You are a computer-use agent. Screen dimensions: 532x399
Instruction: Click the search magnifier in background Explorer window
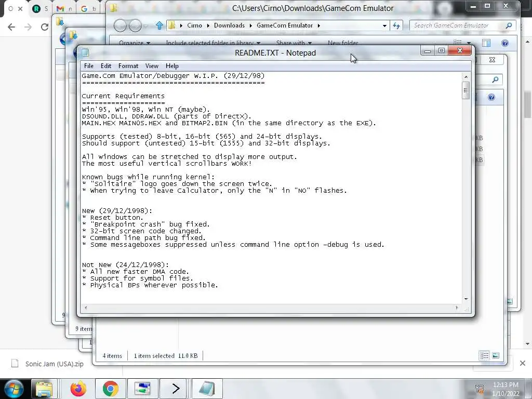point(495,79)
